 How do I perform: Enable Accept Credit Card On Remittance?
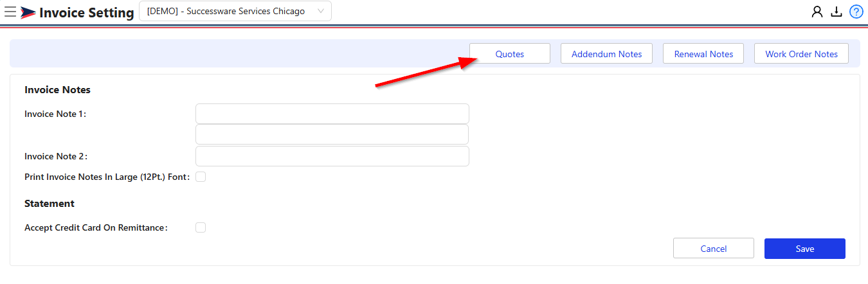201,227
